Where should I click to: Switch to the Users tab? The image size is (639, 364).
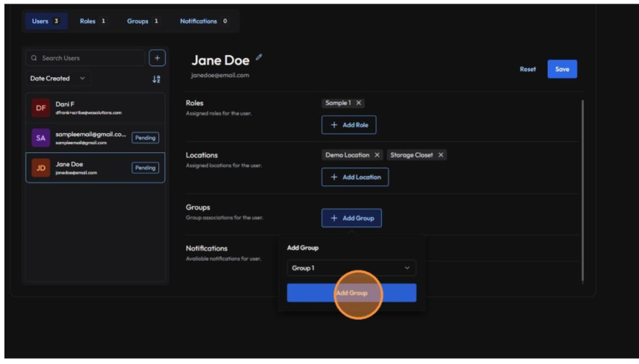[x=46, y=21]
